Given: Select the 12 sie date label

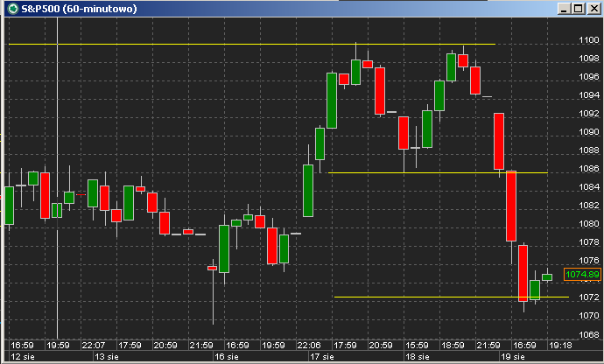Looking at the screenshot, I should [23, 357].
